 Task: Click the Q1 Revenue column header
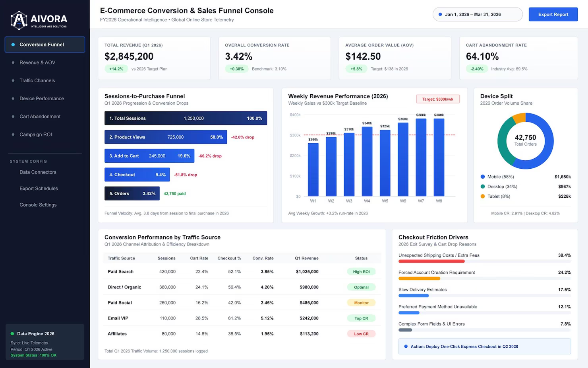tap(307, 258)
